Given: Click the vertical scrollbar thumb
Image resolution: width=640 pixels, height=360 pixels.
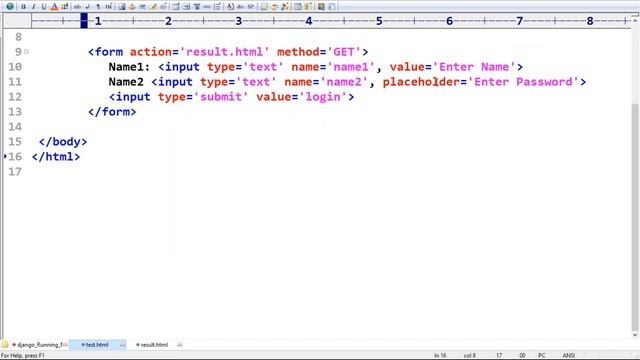Looking at the screenshot, I should (x=635, y=216).
